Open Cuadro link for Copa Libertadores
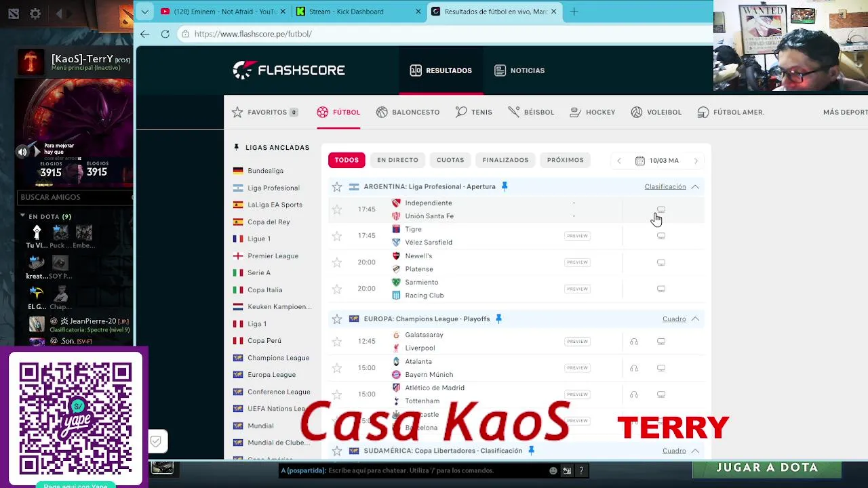The width and height of the screenshot is (868, 488). click(x=674, y=451)
